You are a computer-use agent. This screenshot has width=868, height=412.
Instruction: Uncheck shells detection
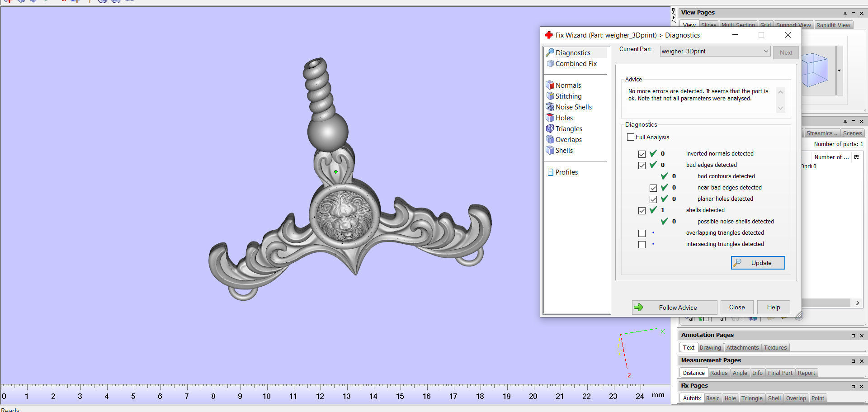[x=642, y=210]
